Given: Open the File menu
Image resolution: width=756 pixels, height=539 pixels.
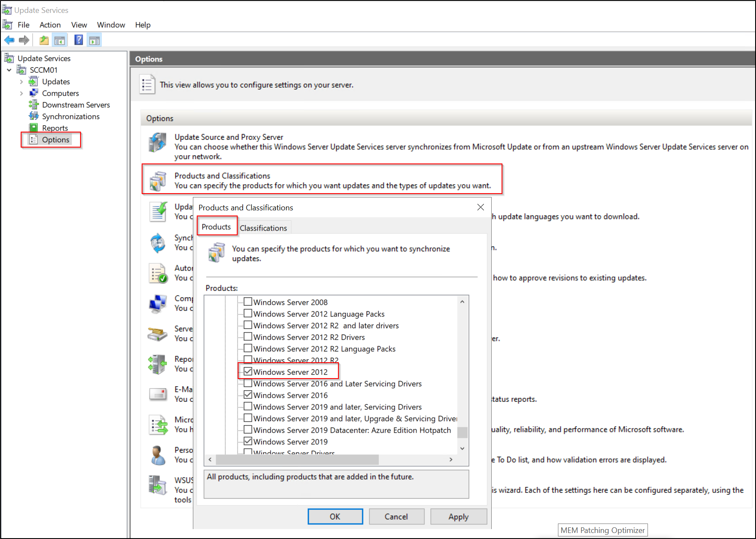Looking at the screenshot, I should (23, 25).
